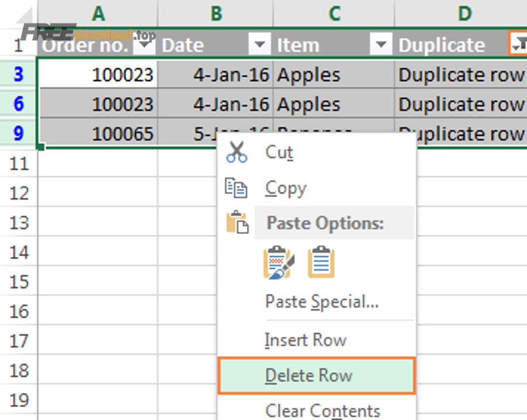
Task: Choose the Paste Formatting brush option
Action: 279,262
